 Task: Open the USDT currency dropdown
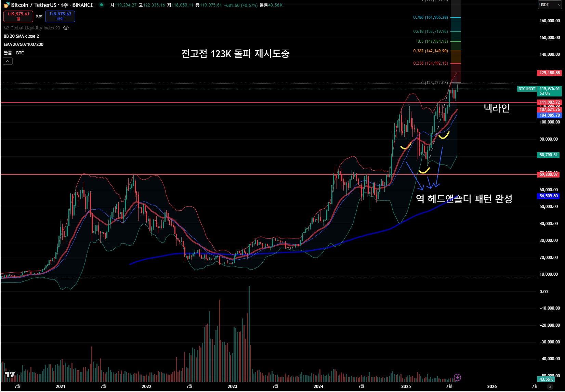[x=550, y=5]
